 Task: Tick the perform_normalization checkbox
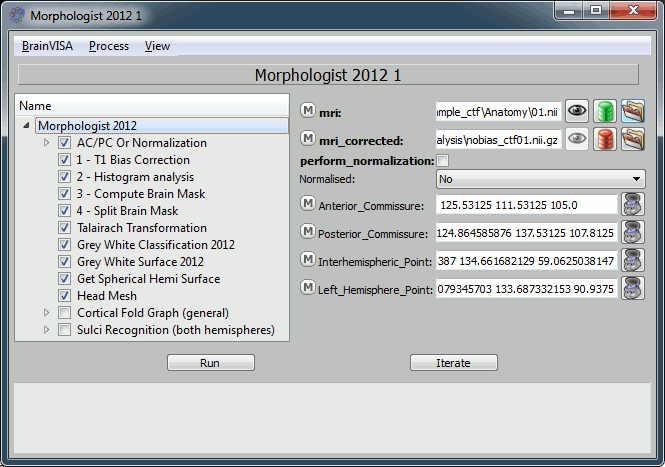pyautogui.click(x=443, y=161)
